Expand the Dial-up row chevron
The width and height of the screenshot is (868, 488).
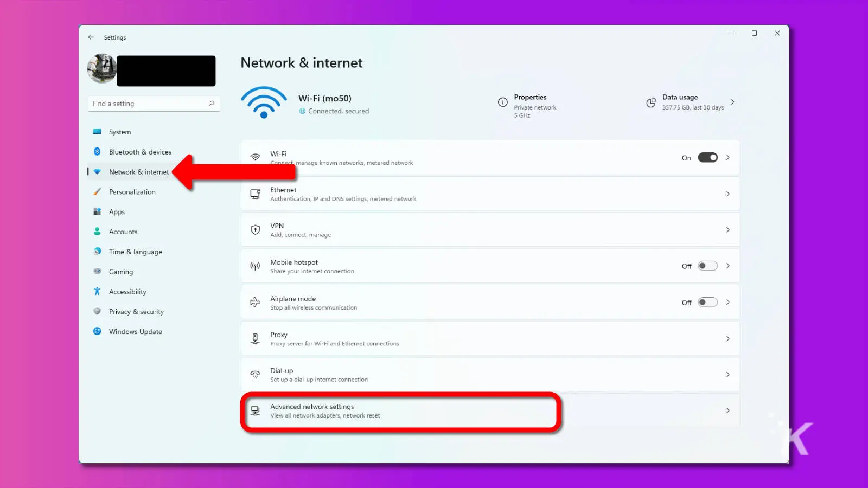tap(728, 375)
